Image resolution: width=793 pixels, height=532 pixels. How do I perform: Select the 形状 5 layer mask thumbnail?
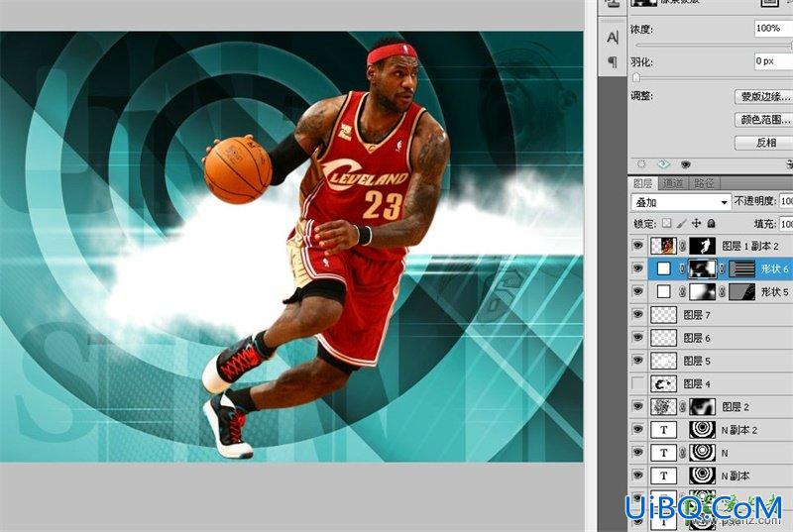703,291
